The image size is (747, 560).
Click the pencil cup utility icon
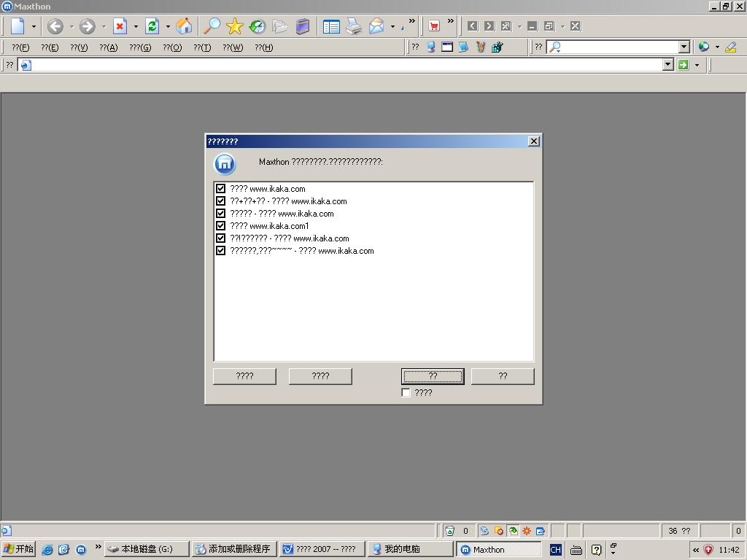coord(480,47)
